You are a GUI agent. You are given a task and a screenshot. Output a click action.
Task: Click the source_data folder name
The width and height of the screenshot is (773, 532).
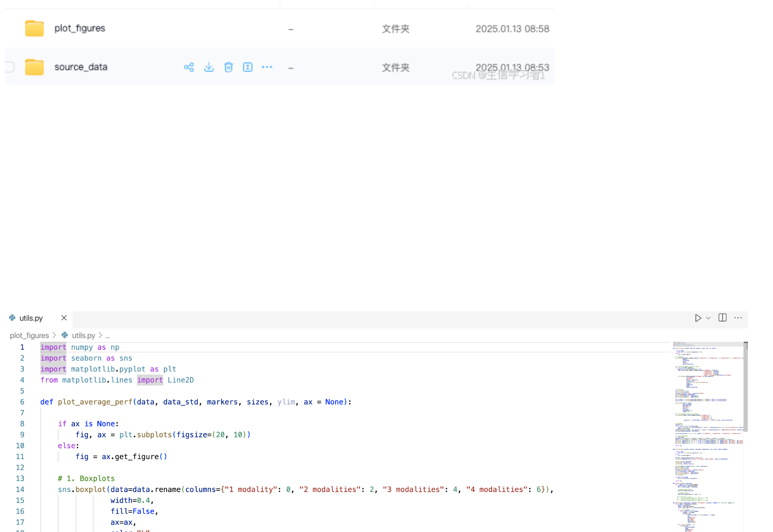pos(81,67)
